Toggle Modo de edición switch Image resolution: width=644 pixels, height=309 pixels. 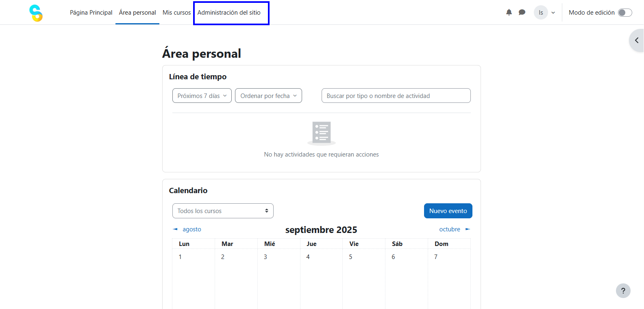click(625, 13)
